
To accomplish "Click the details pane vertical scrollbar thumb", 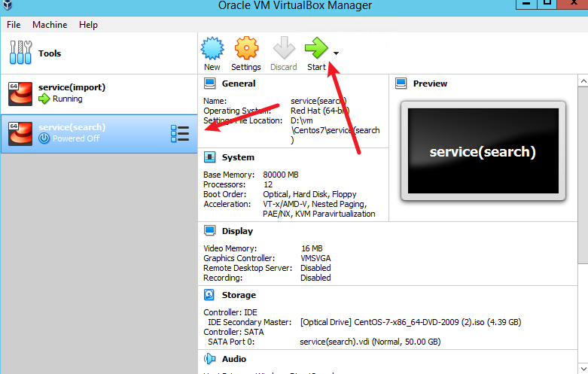I will [x=583, y=175].
